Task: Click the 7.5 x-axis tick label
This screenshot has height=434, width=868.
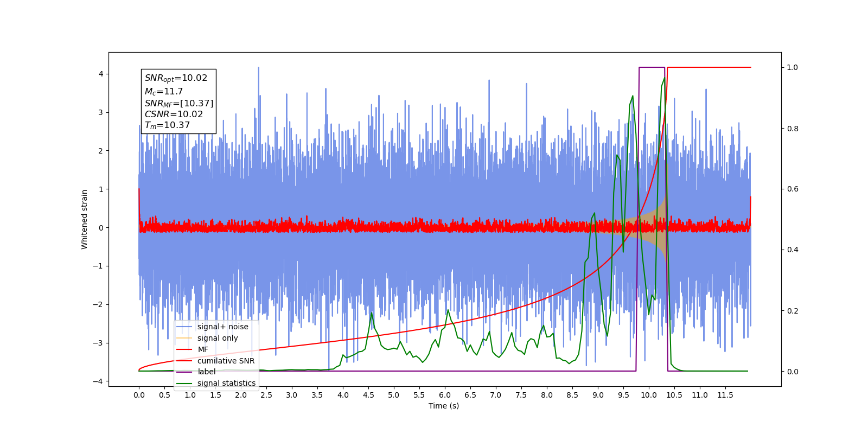Action: point(521,395)
